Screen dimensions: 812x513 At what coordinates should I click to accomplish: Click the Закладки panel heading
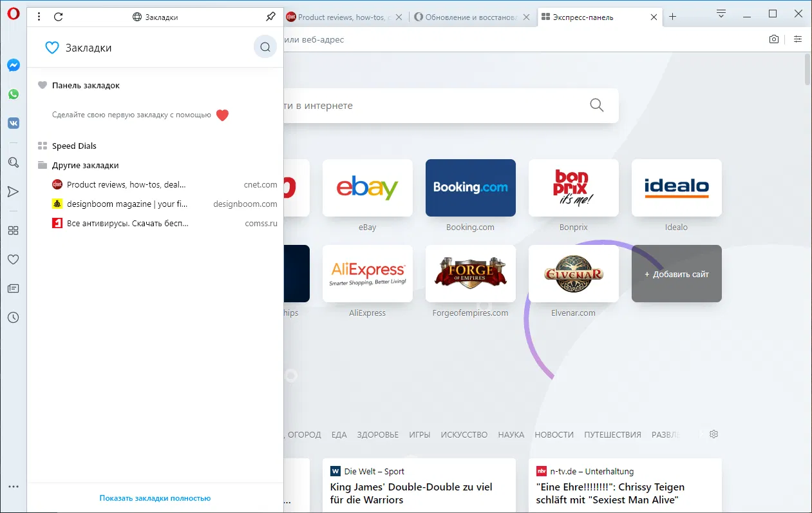coord(89,48)
